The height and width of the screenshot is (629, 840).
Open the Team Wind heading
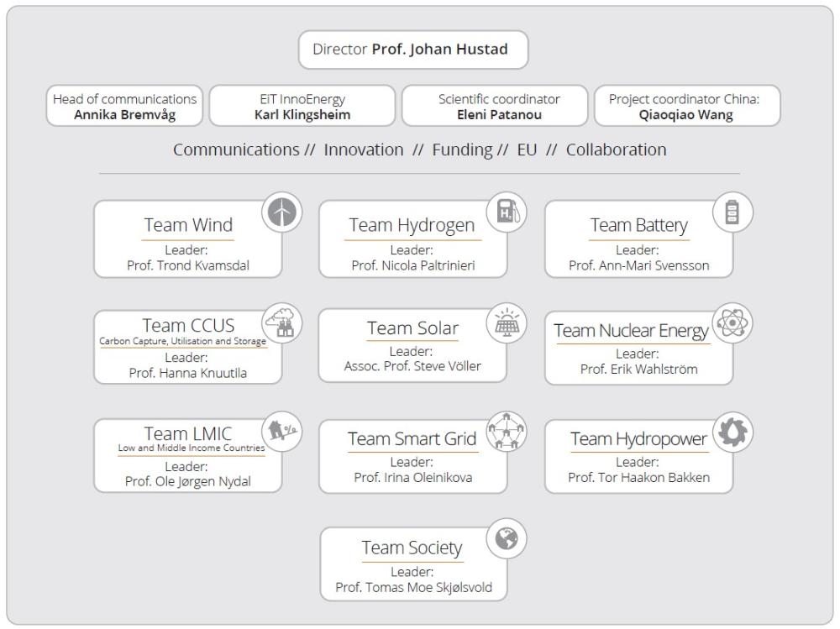tap(187, 225)
